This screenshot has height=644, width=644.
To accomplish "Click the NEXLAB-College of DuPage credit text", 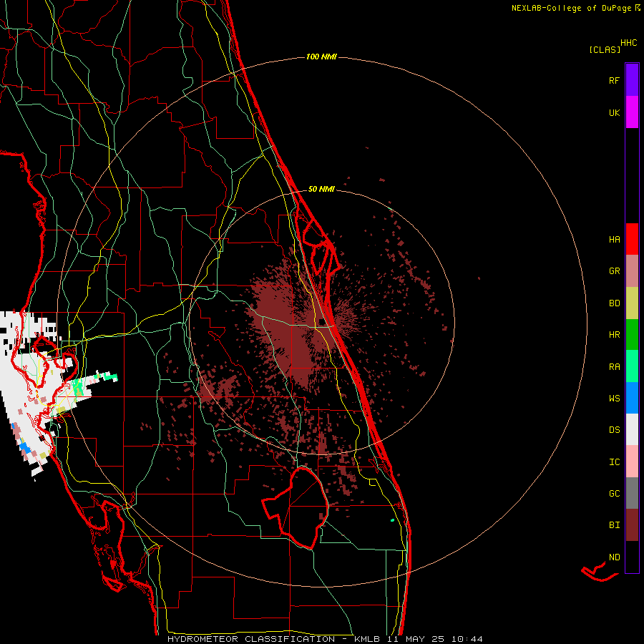I will coord(571,8).
